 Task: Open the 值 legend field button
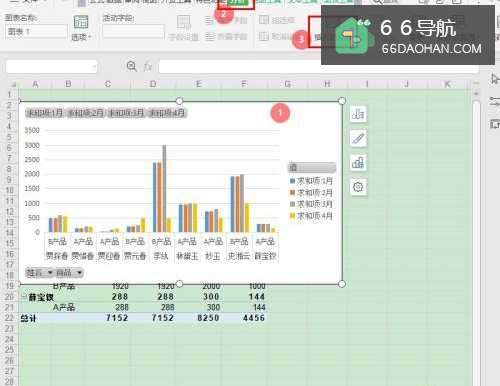coord(312,167)
